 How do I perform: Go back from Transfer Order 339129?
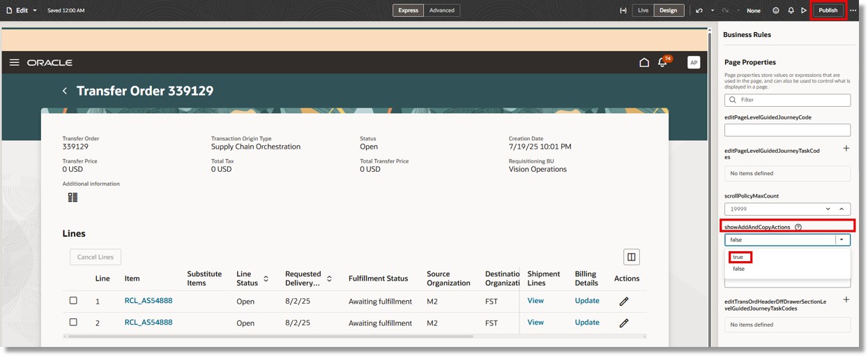[x=65, y=91]
